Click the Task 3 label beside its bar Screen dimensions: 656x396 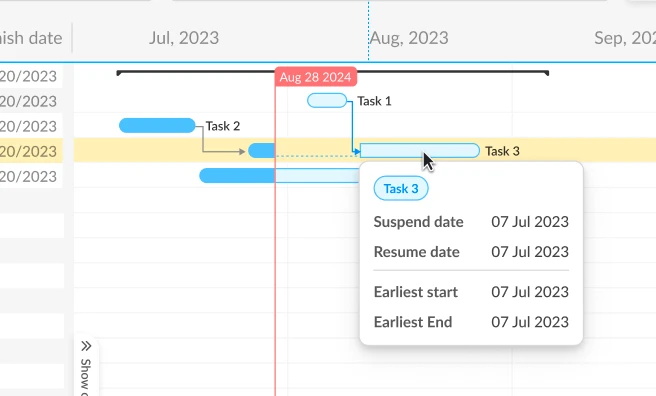502,151
